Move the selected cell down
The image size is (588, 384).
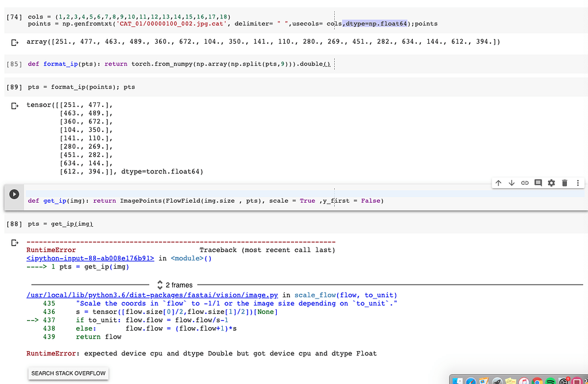tap(512, 183)
